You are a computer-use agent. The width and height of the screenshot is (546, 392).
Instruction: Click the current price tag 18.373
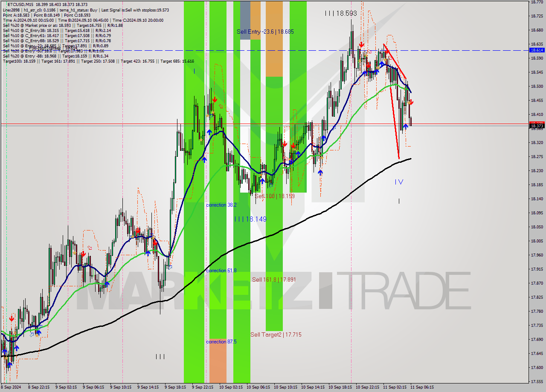537,126
